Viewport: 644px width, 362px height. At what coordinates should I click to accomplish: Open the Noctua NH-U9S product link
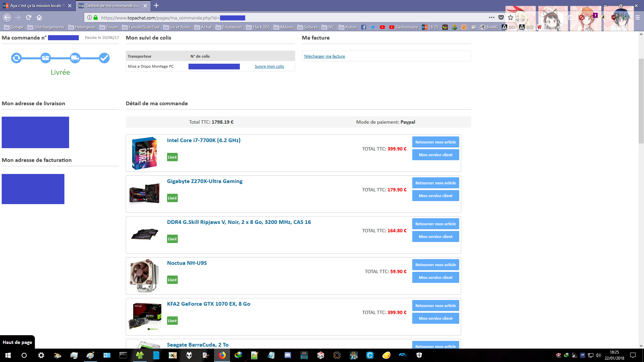click(187, 263)
